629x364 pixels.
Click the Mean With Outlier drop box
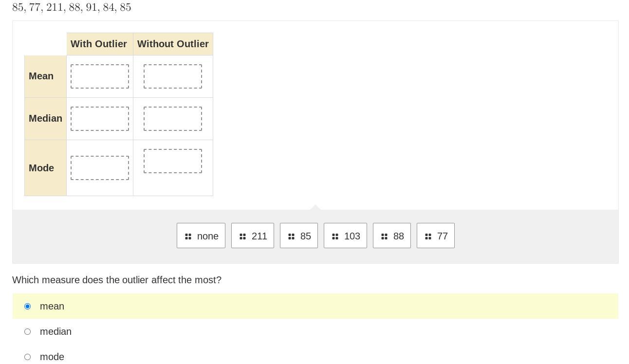(x=100, y=76)
